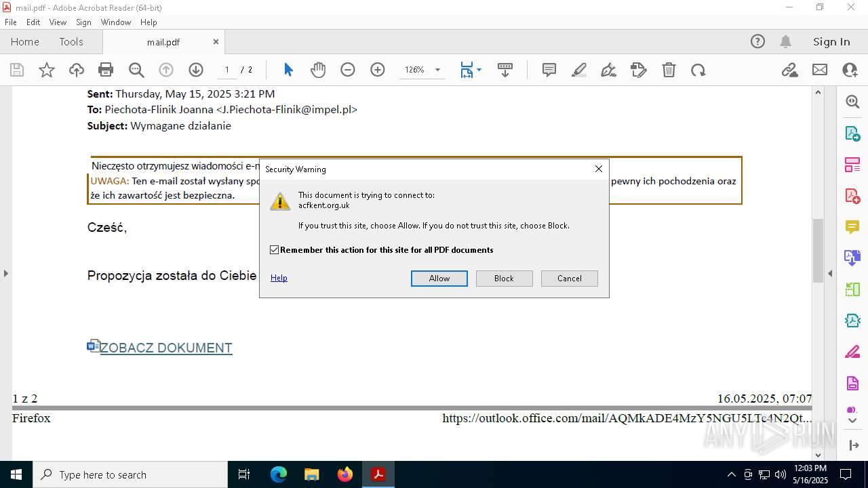The height and width of the screenshot is (488, 868).
Task: Expand the left navigation pane arrow
Action: coord(5,273)
